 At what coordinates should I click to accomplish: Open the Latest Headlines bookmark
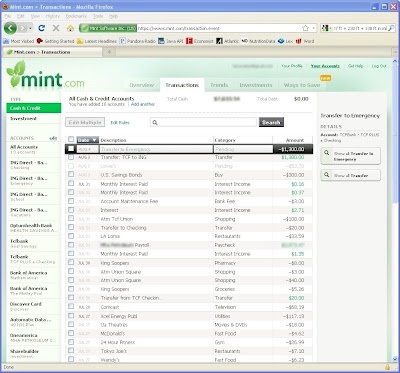coord(97,41)
